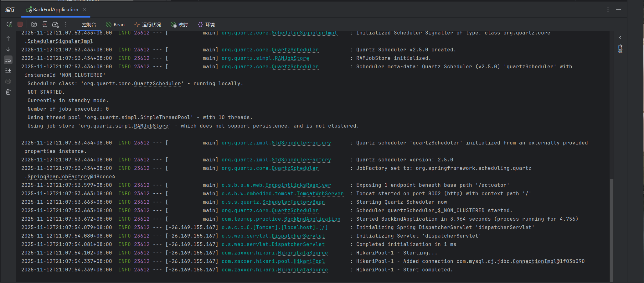644x283 pixels.
Task: Open TomcatWebServer class link
Action: [x=320, y=194]
